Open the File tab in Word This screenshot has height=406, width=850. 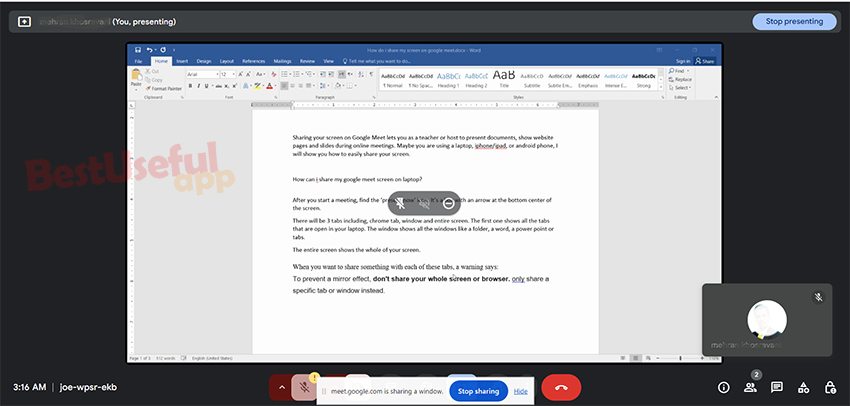coord(138,61)
